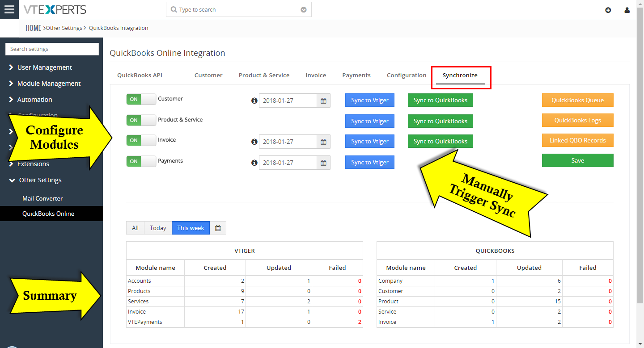Open the hamburger main menu

click(x=9, y=9)
